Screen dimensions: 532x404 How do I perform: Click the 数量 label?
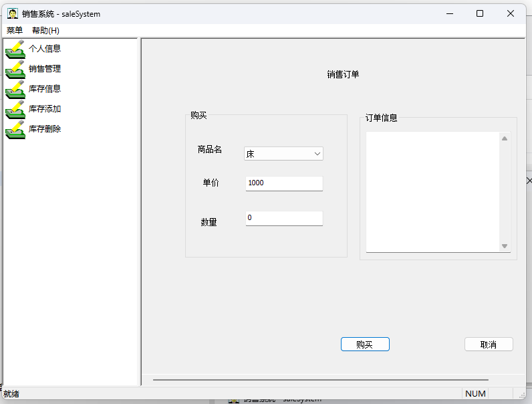pos(209,222)
